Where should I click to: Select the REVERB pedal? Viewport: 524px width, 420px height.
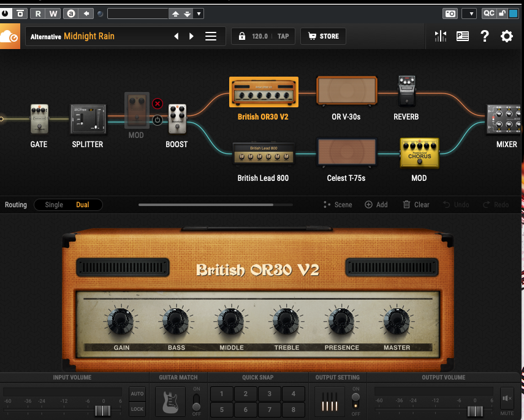pos(407,91)
